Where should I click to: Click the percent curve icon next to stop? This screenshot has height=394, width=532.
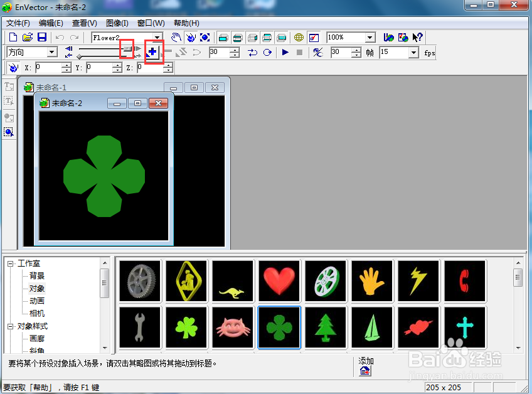[317, 52]
